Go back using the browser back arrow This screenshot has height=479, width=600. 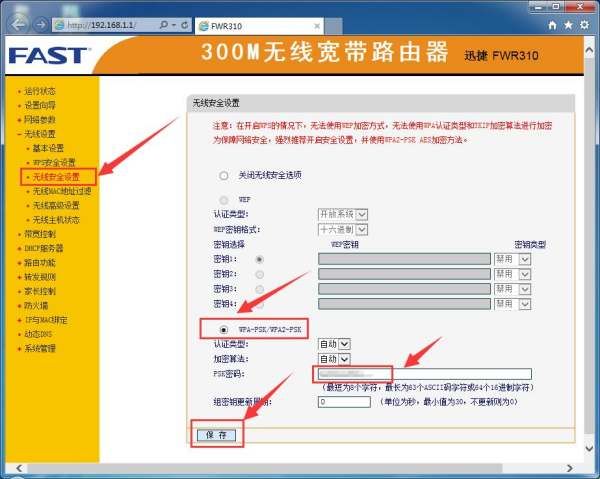click(x=20, y=25)
